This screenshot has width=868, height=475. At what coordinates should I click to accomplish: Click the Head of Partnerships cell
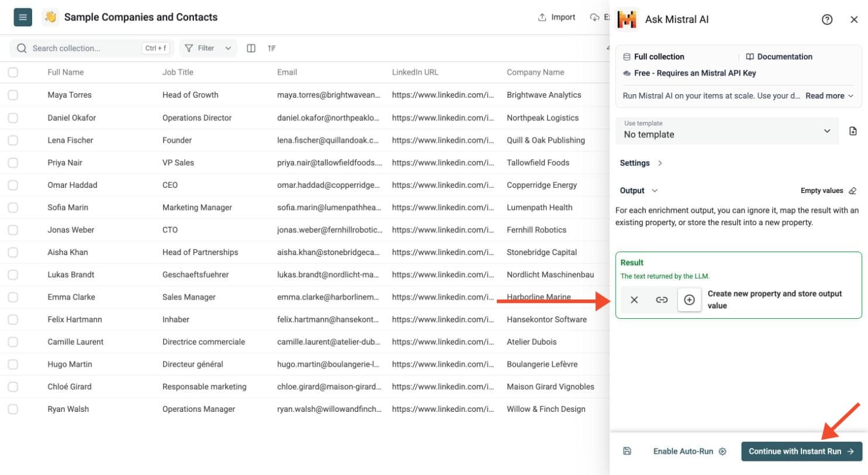[x=200, y=252]
